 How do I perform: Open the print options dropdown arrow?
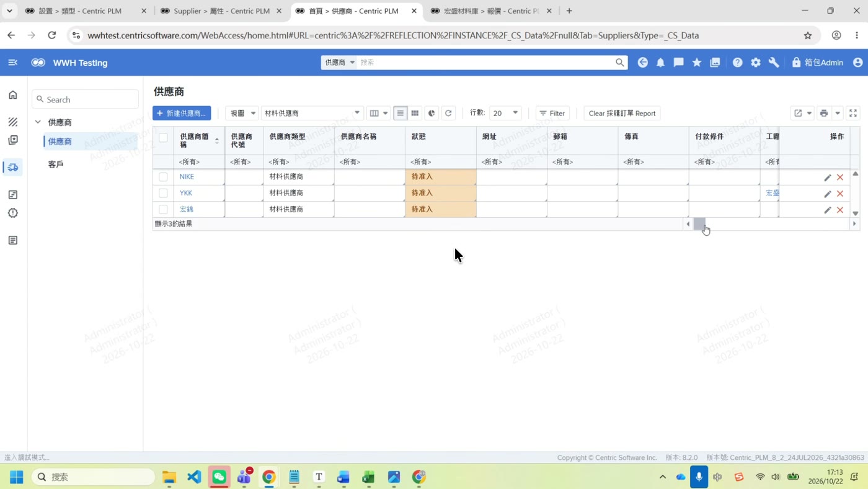(838, 113)
